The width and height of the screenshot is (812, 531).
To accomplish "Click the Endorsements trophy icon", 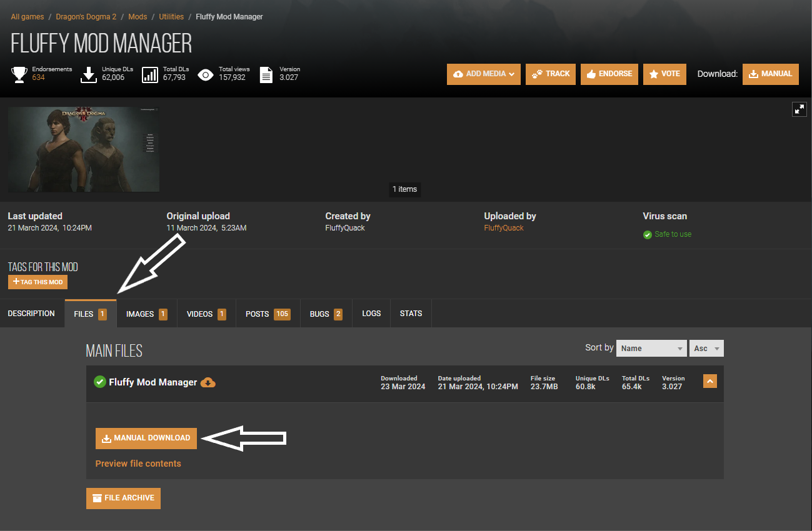I will pos(19,75).
